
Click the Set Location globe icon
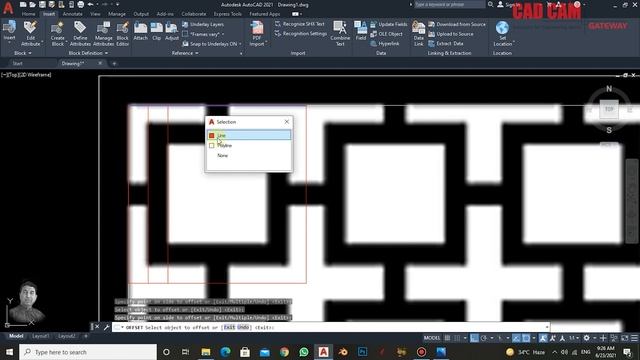(x=502, y=28)
